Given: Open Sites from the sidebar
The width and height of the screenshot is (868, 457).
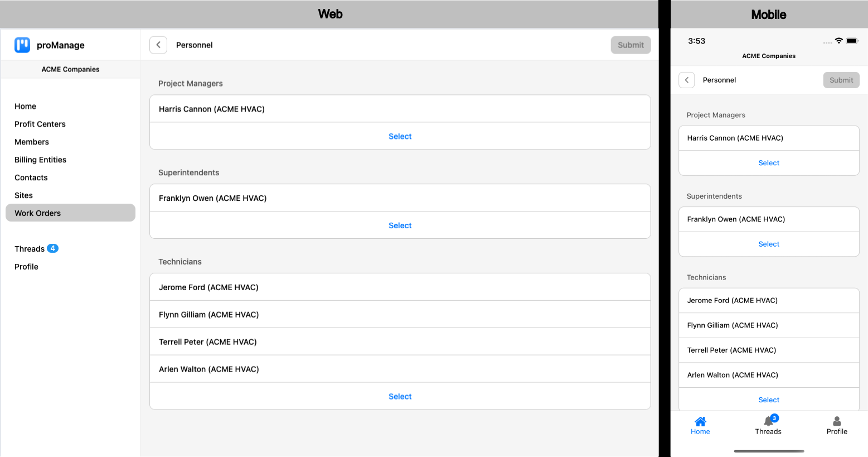Looking at the screenshot, I should tap(23, 195).
